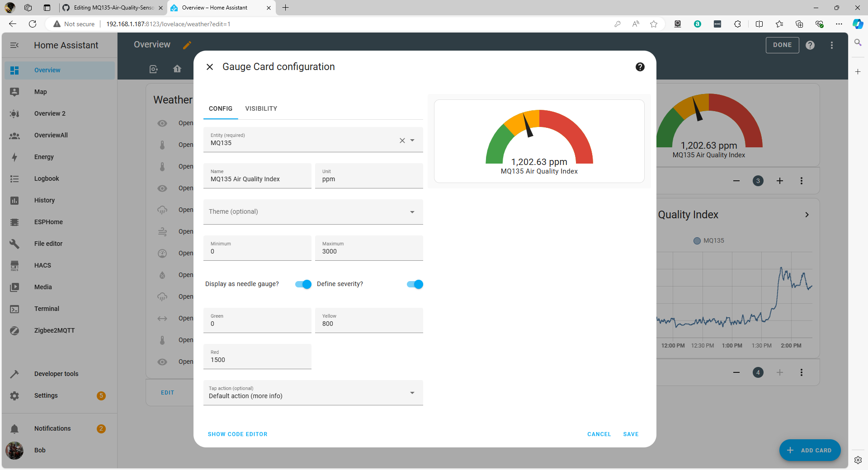Switch to the Visibility tab
Screen dimensions: 868x470
click(x=261, y=108)
